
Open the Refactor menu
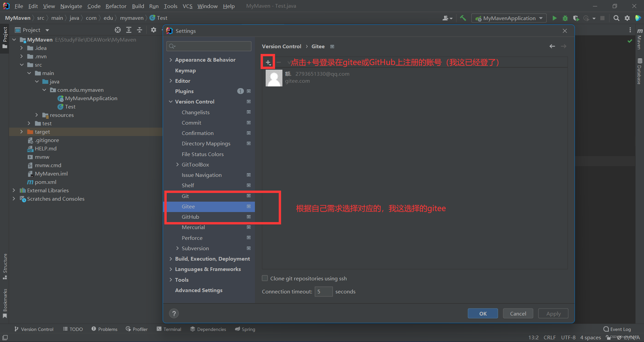[x=116, y=6]
